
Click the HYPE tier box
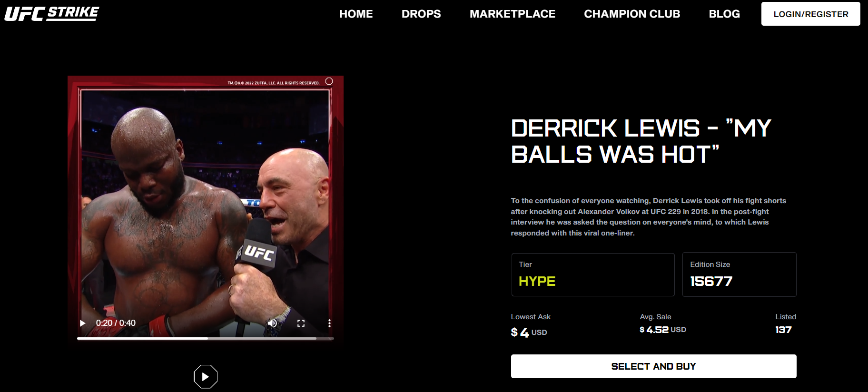[x=593, y=274]
